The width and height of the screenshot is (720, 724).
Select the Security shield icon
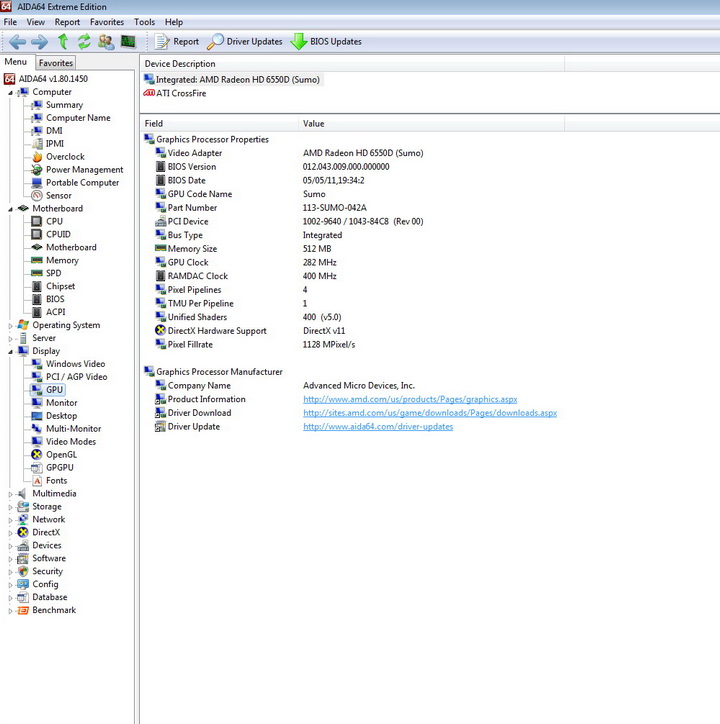pyautogui.click(x=23, y=572)
